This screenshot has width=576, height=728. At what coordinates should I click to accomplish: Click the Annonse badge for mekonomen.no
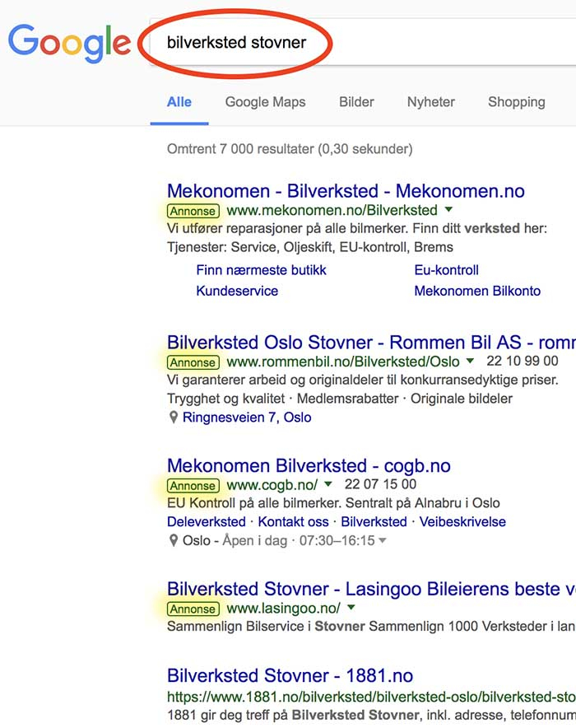pos(193,211)
